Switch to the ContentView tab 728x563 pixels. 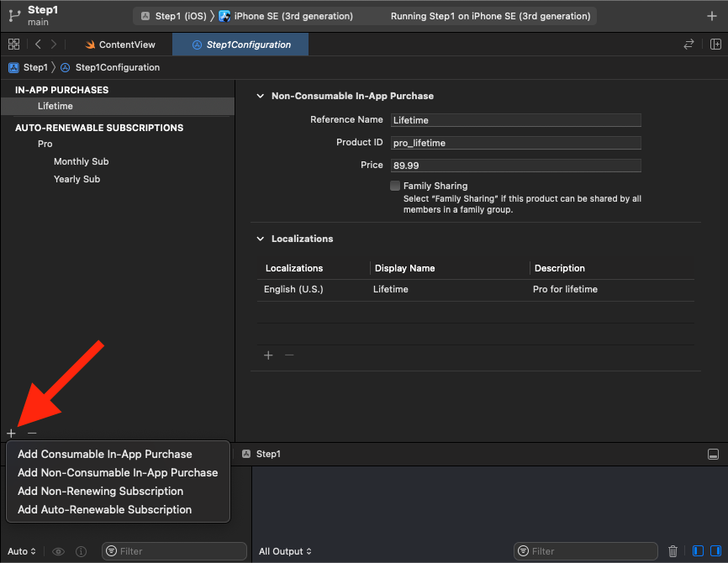tap(120, 45)
